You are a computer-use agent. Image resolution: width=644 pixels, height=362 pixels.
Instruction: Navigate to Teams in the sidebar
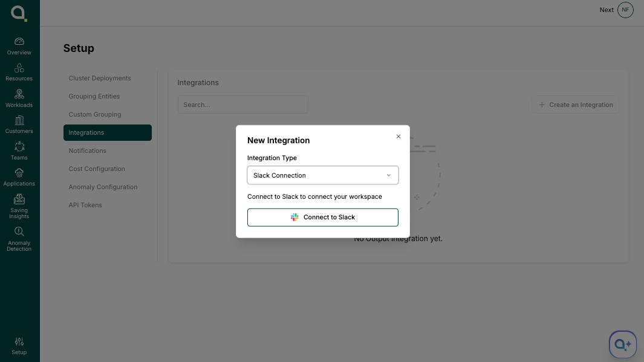[x=19, y=152]
